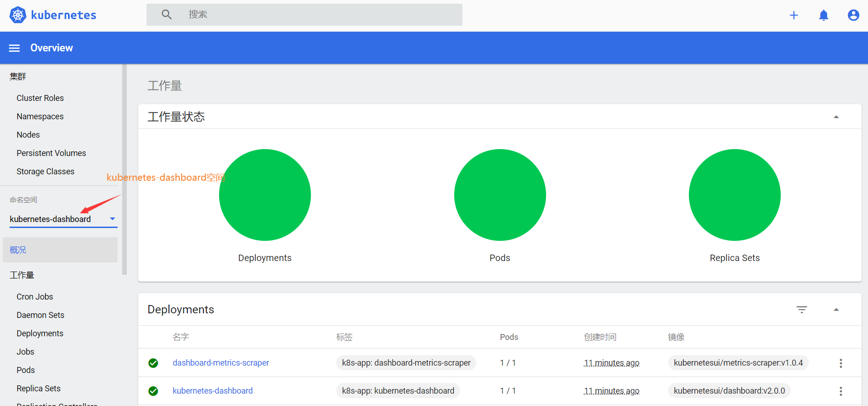868x406 pixels.
Task: Click the sidebar vertical scrollbar
Action: 124,170
